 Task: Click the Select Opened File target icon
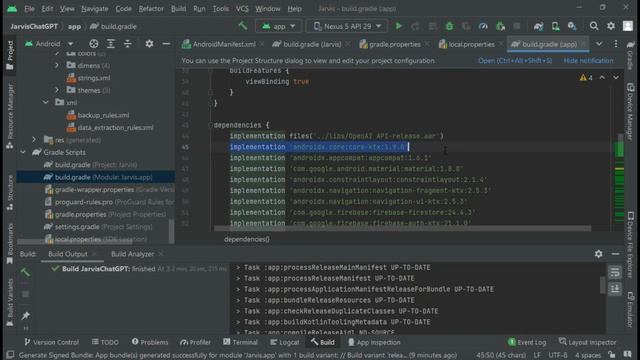pyautogui.click(x=94, y=44)
